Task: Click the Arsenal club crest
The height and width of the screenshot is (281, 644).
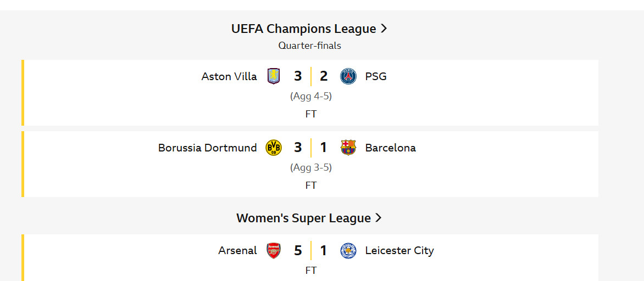Action: [x=274, y=251]
